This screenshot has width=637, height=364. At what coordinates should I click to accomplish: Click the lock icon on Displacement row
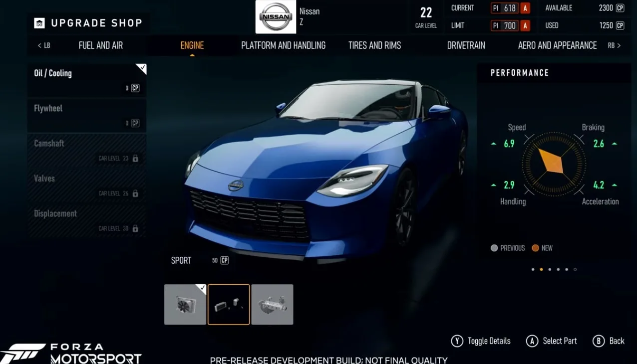tap(135, 228)
